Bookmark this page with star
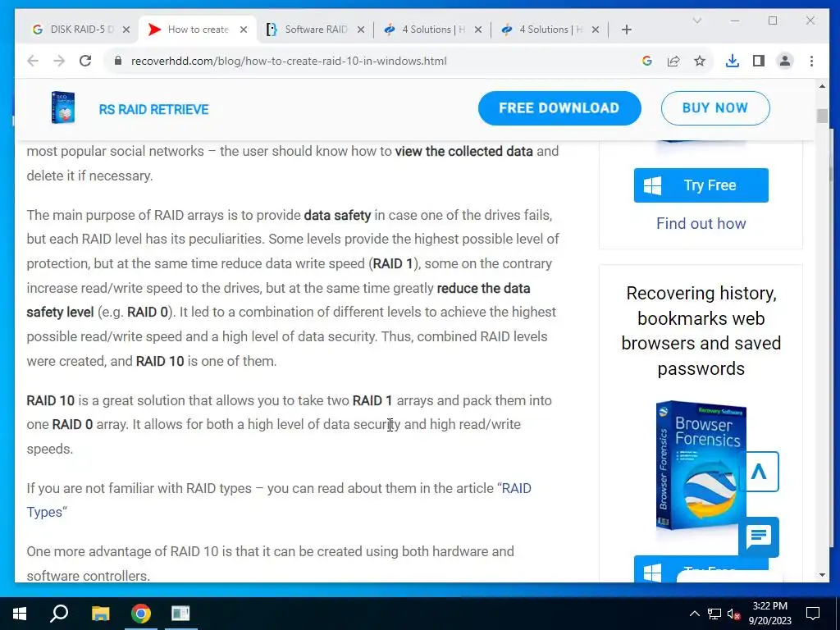 [x=700, y=61]
